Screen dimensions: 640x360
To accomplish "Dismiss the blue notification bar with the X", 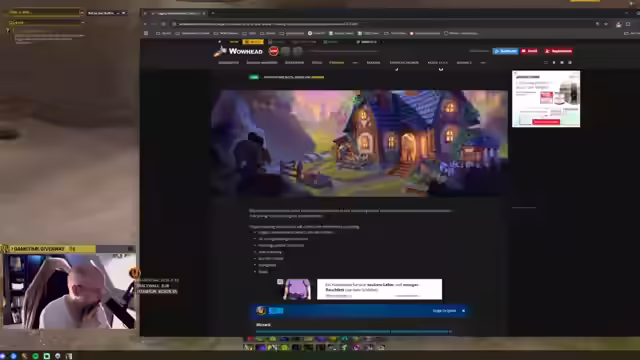I will [x=463, y=311].
